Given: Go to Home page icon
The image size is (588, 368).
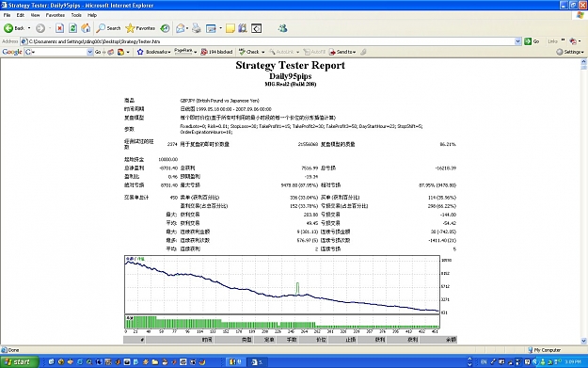Looking at the screenshot, I should [86, 28].
